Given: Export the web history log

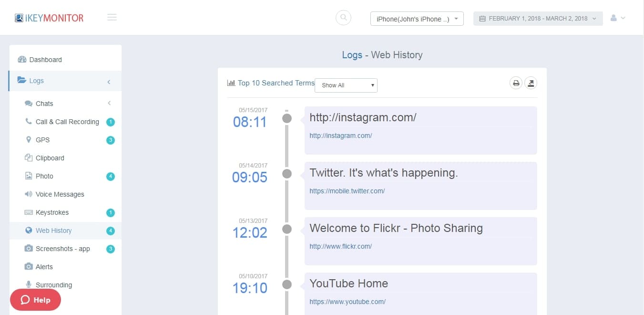Looking at the screenshot, I should (531, 83).
